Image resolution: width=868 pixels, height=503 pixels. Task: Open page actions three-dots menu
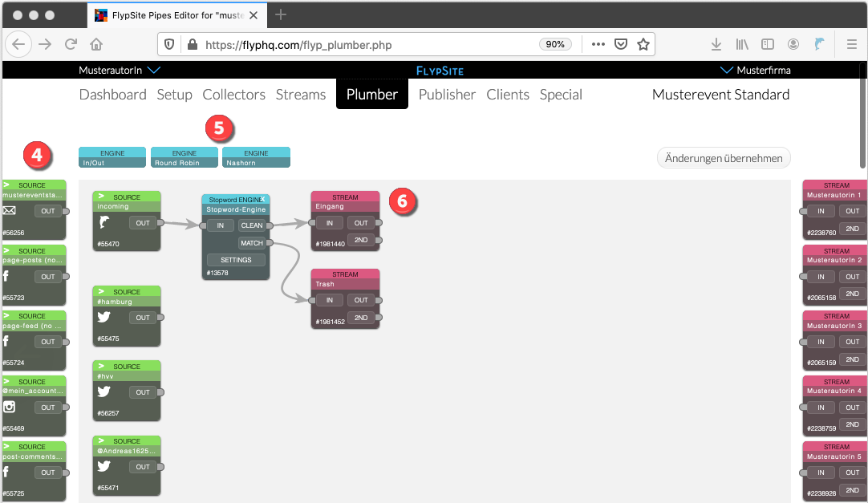(598, 44)
